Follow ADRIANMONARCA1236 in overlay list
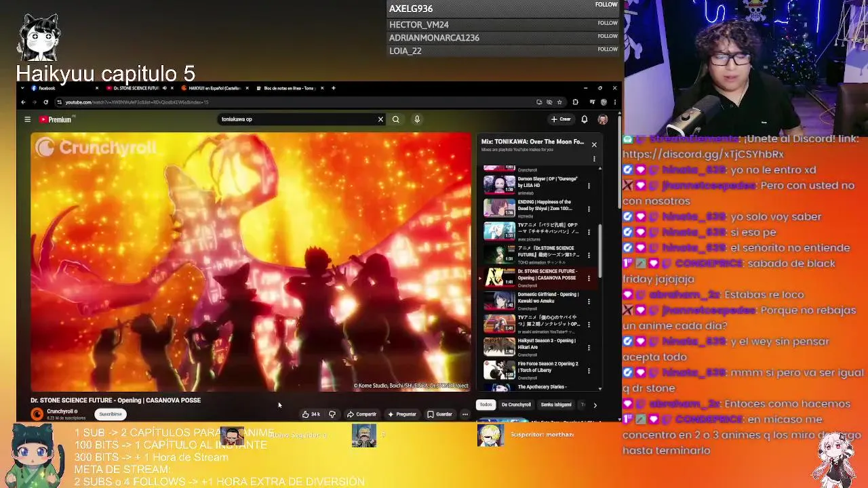 (608, 36)
